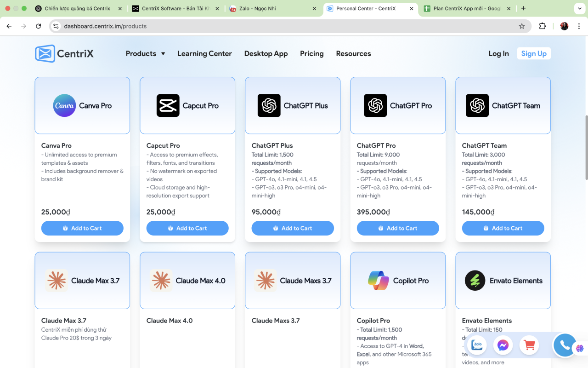Open the Messenger chat floating icon
Viewport: 588px width, 368px height.
pyautogui.click(x=503, y=345)
